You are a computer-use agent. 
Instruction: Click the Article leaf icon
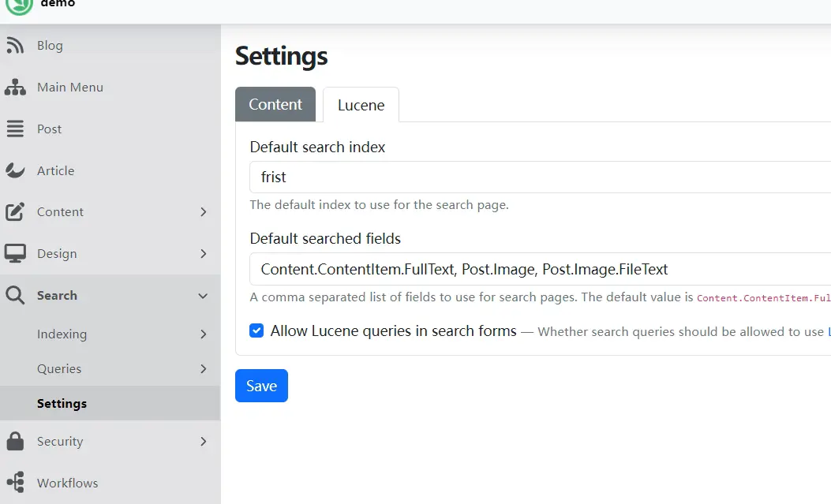coord(15,170)
